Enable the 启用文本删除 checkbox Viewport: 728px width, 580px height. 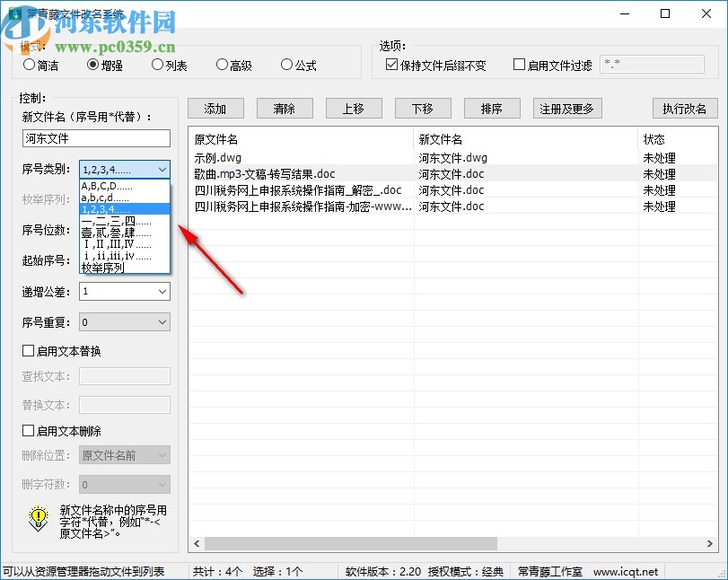tap(27, 430)
